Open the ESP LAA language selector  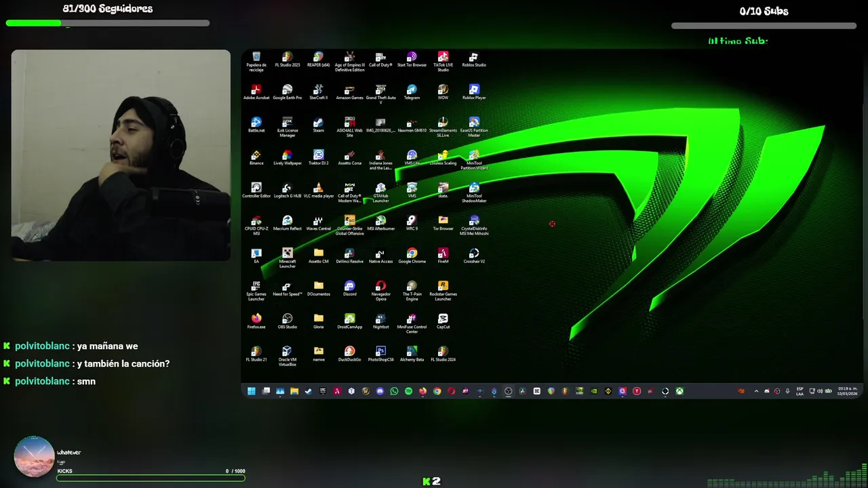[800, 391]
